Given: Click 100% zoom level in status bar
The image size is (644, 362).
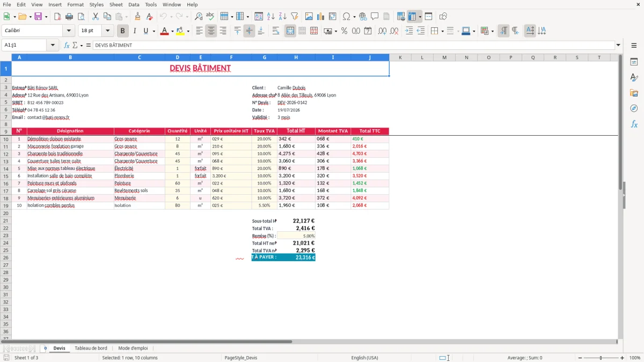Looking at the screenshot, I should 634,358.
